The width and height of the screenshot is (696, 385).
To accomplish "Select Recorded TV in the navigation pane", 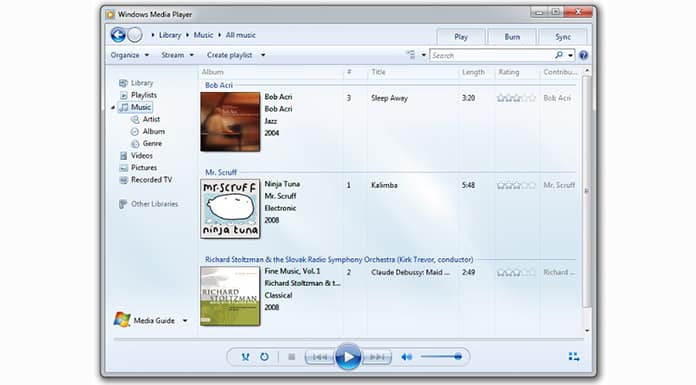I will [146, 180].
